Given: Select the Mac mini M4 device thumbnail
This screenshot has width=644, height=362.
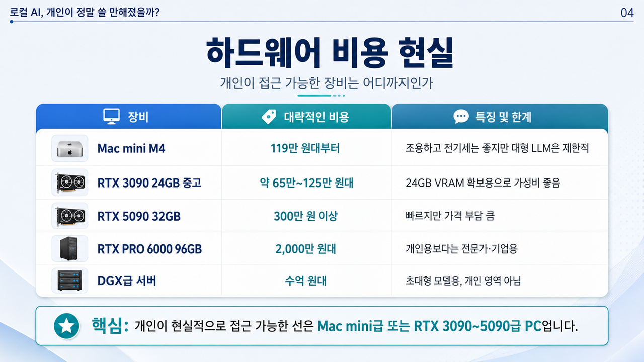Looking at the screenshot, I should point(70,148).
